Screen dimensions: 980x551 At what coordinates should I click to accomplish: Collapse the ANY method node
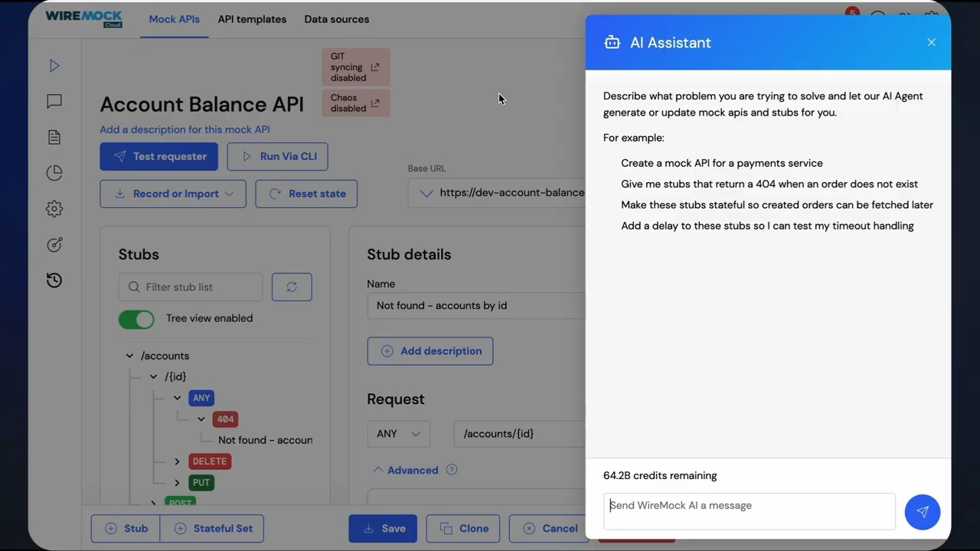(x=177, y=398)
